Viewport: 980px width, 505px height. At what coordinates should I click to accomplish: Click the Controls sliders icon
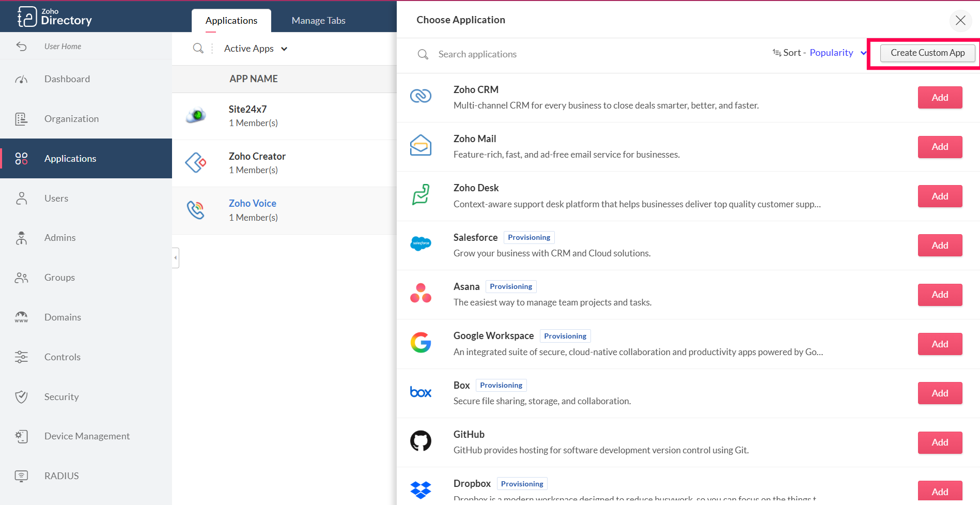(x=21, y=357)
